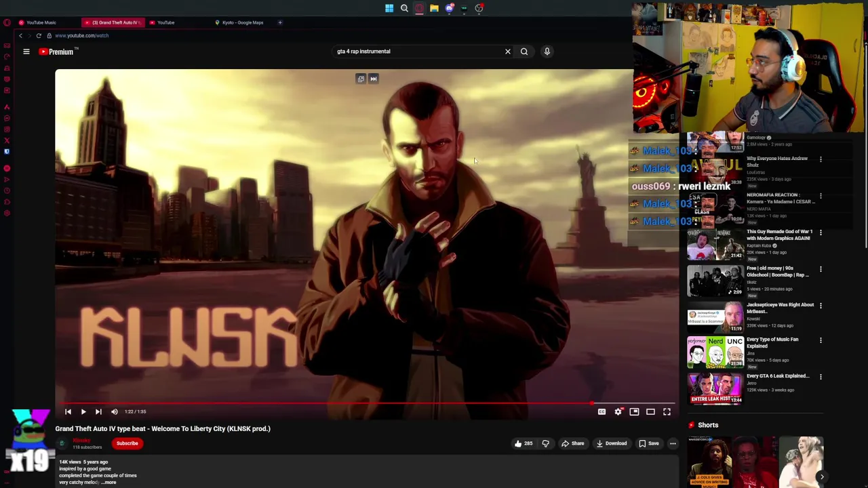868x488 pixels.
Task: Click the overlay pop-out icon atop video
Action: 361,79
